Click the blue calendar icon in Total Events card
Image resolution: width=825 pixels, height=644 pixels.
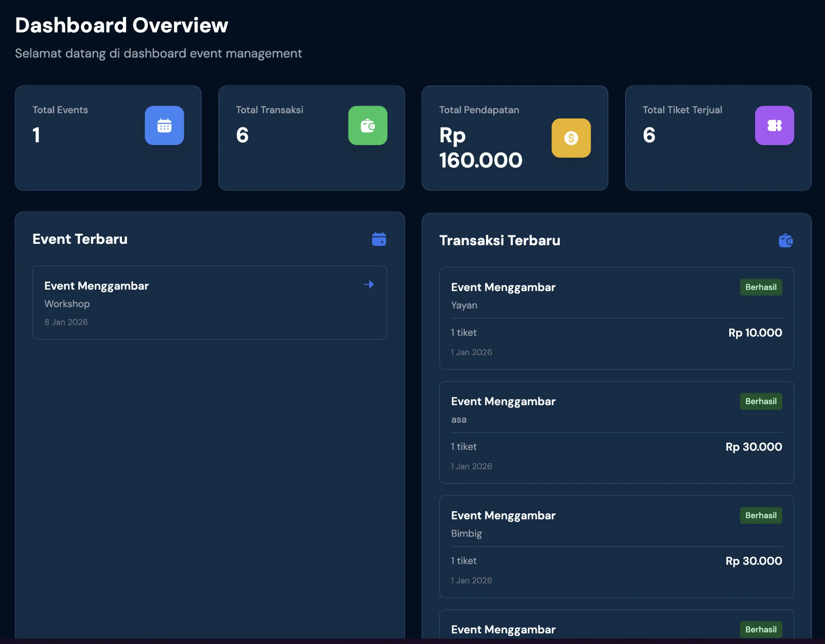click(x=164, y=125)
